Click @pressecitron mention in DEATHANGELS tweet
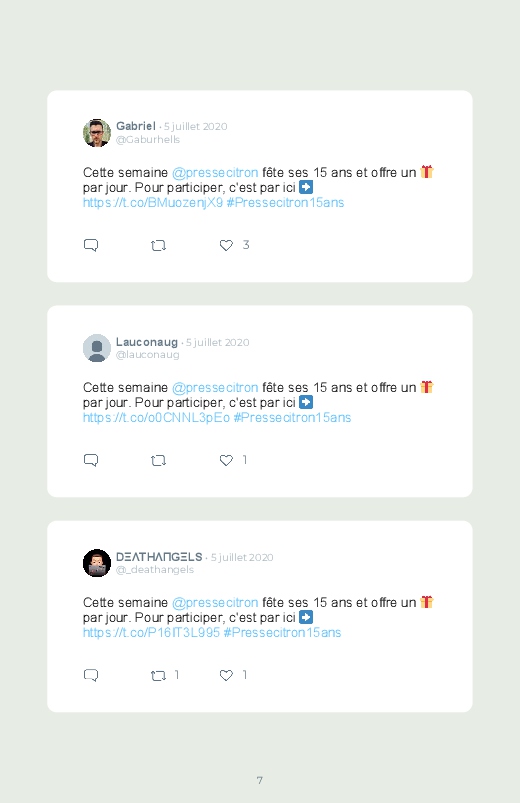The image size is (520, 803). [215, 603]
